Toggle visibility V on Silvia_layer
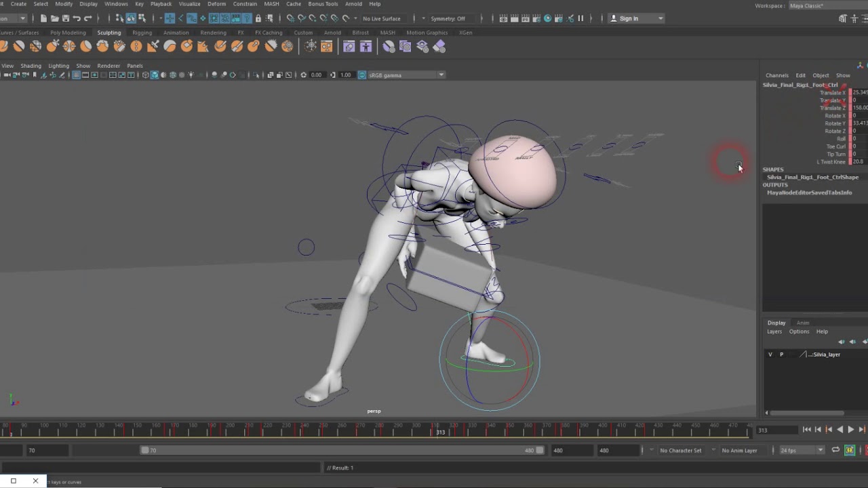Viewport: 868px width, 488px height. (x=770, y=354)
